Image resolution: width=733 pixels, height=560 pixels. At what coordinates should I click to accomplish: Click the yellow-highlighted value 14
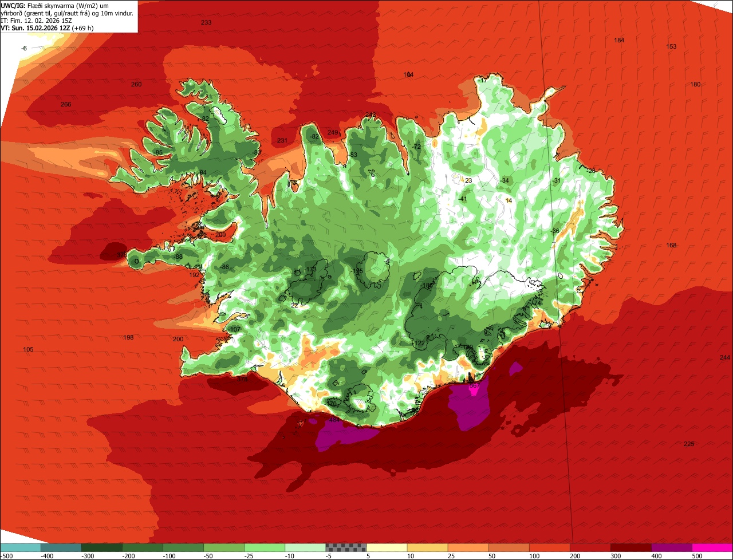click(x=509, y=200)
